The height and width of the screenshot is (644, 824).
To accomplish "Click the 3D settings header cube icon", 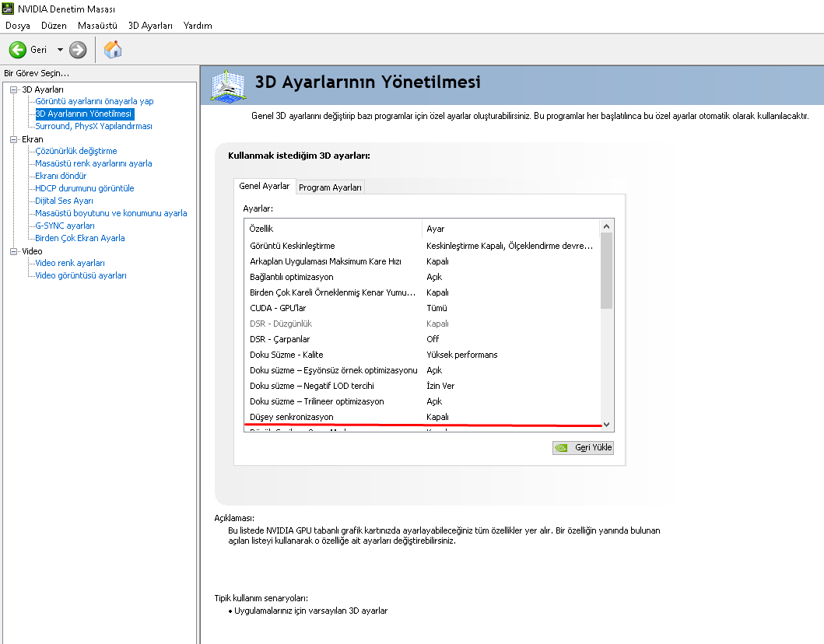I will 227,85.
